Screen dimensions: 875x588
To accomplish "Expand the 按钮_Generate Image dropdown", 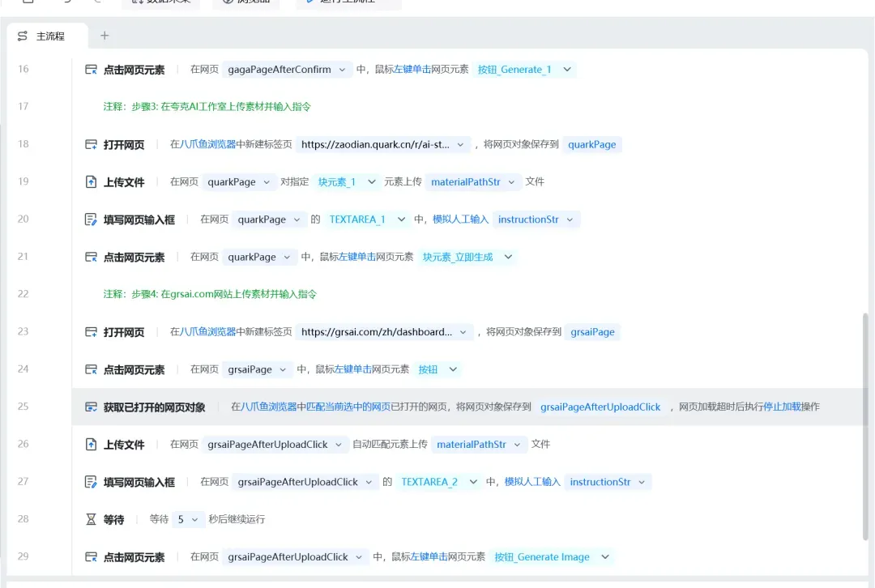I will (605, 556).
